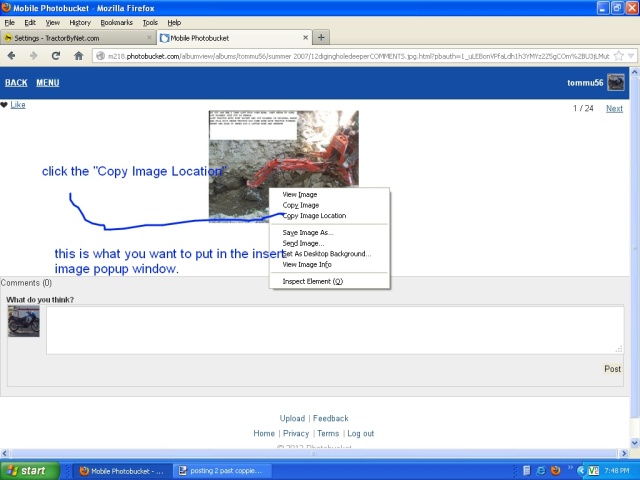The image size is (640, 480).
Task: Select Inspect Element in context menu
Action: [312, 282]
